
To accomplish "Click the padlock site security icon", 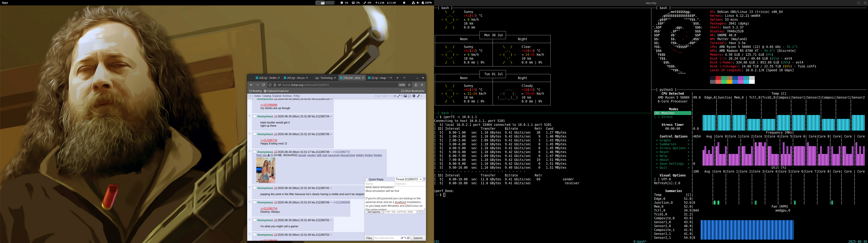I will (x=275, y=85).
